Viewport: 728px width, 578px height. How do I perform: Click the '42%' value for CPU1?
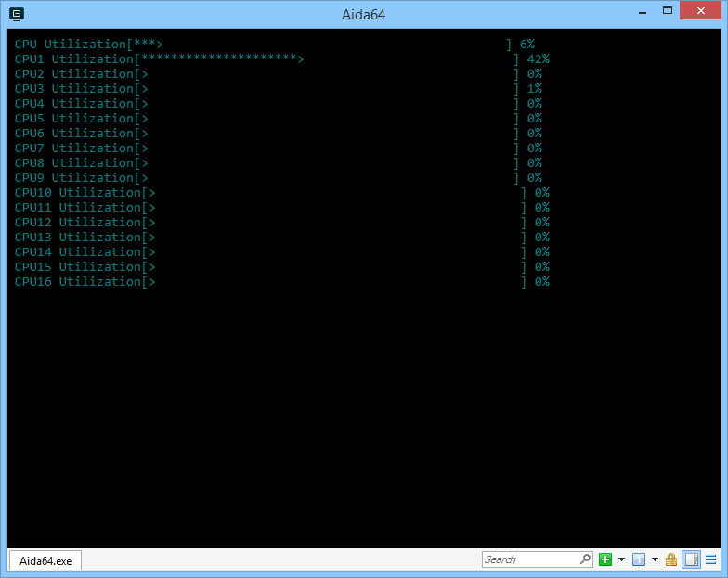[539, 59]
